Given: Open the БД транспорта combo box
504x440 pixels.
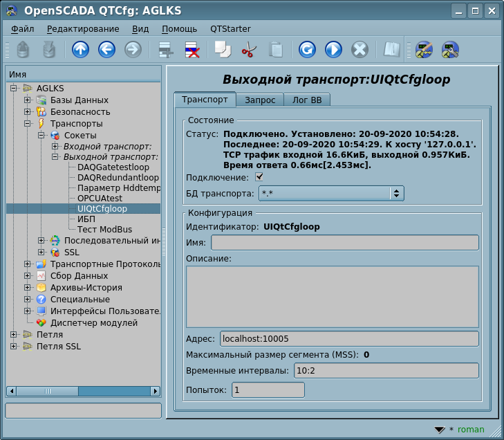Looking at the screenshot, I should pos(331,193).
